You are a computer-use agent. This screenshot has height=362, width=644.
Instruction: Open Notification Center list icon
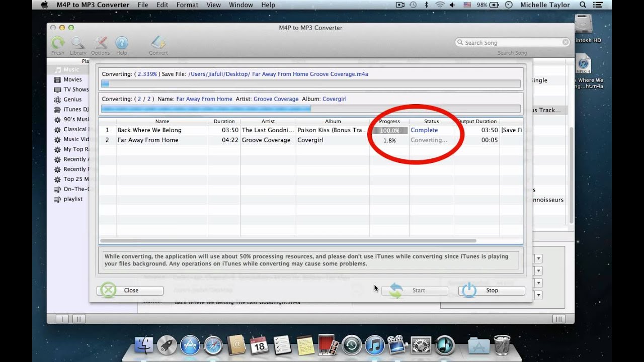point(599,5)
